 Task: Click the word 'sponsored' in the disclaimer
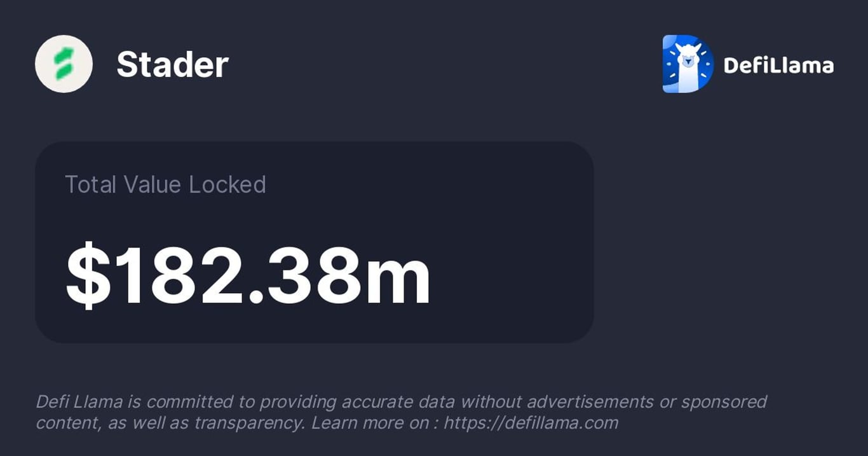(724, 402)
